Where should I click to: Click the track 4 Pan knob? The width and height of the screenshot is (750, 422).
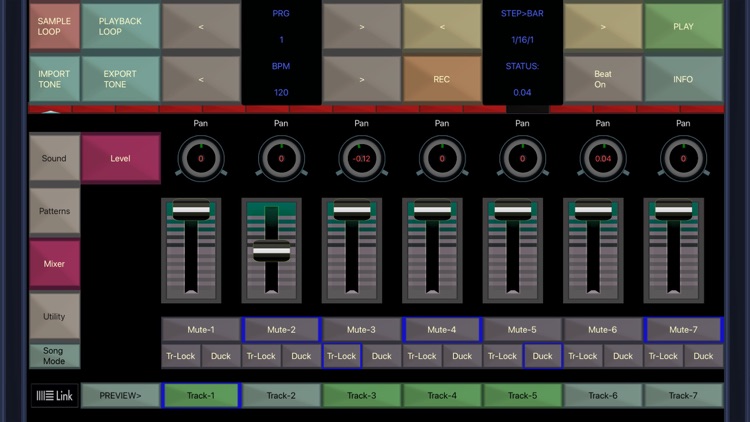point(442,158)
